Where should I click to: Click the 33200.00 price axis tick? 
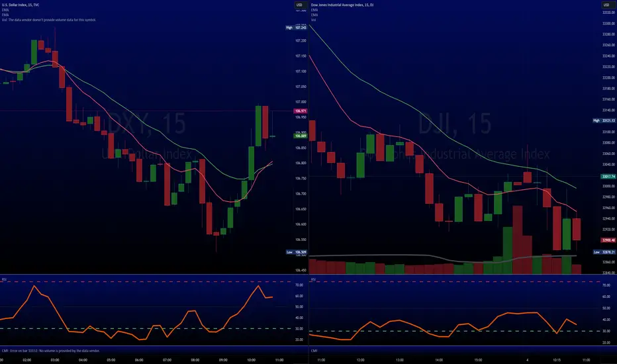tap(608, 77)
